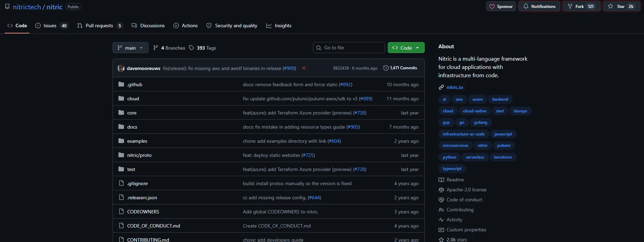Image resolution: width=644 pixels, height=242 pixels.
Task: Open the nitric repository name link
Action: (x=55, y=7)
